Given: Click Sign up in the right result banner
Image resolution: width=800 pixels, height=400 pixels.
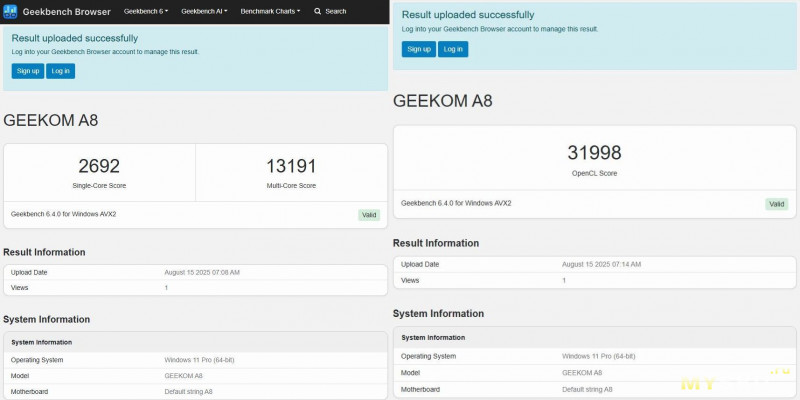Looking at the screenshot, I should point(419,49).
